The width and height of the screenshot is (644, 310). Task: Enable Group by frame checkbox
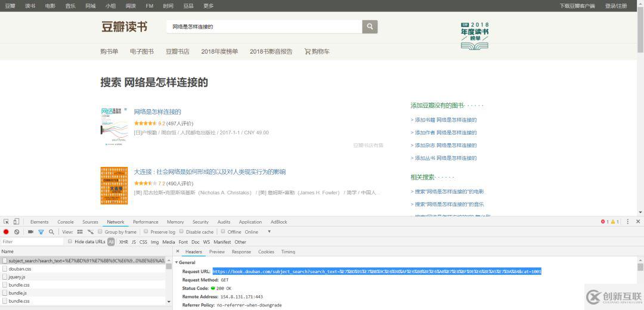click(x=100, y=231)
